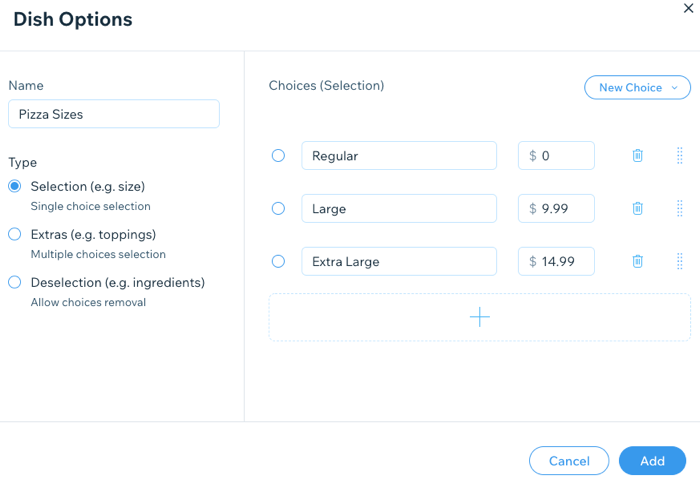This screenshot has width=700, height=480.
Task: Mark Large as default selection radio
Action: pyautogui.click(x=278, y=208)
